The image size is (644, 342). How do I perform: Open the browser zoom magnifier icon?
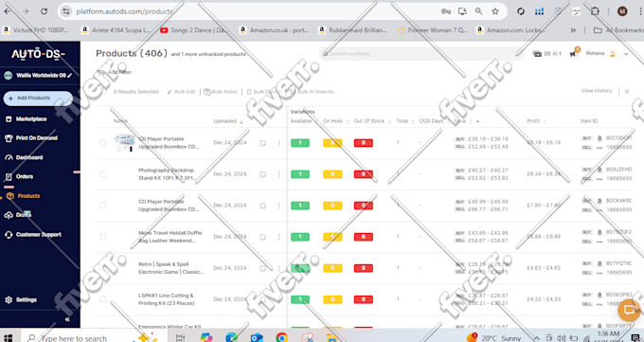[x=479, y=11]
